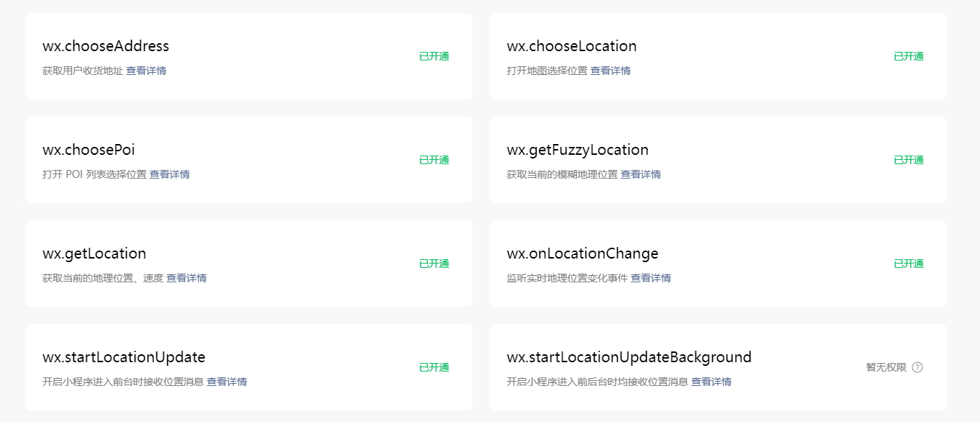Click 已开通 status on wx.choosePoi card

click(x=434, y=160)
